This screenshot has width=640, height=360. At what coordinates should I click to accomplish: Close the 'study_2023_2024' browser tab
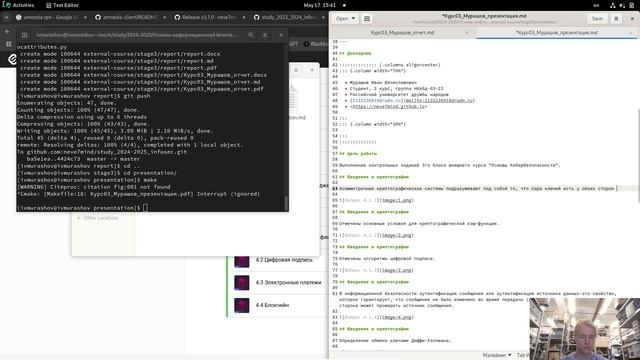click(x=323, y=17)
